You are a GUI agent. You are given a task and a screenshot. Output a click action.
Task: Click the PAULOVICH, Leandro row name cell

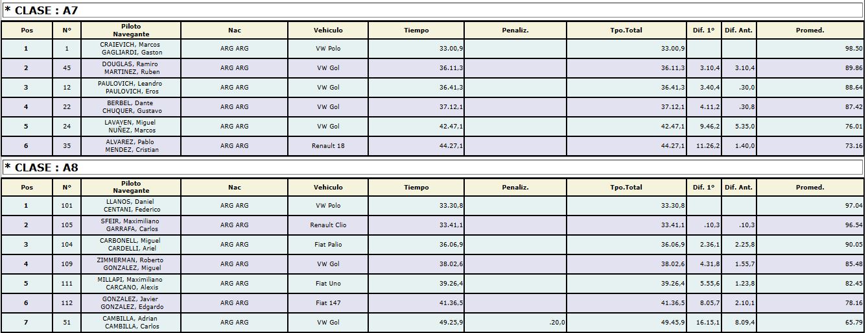(x=131, y=88)
